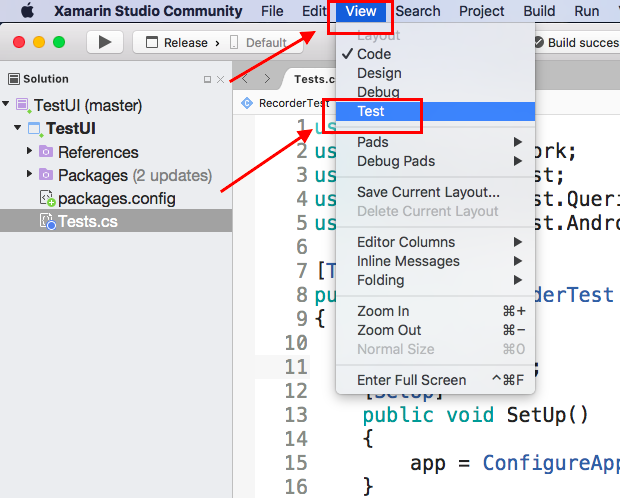Image resolution: width=620 pixels, height=498 pixels.
Task: Open the Build menu
Action: click(x=539, y=11)
